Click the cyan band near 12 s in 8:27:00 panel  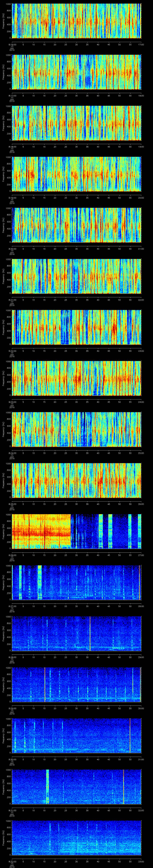pyautogui.click(x=40, y=582)
